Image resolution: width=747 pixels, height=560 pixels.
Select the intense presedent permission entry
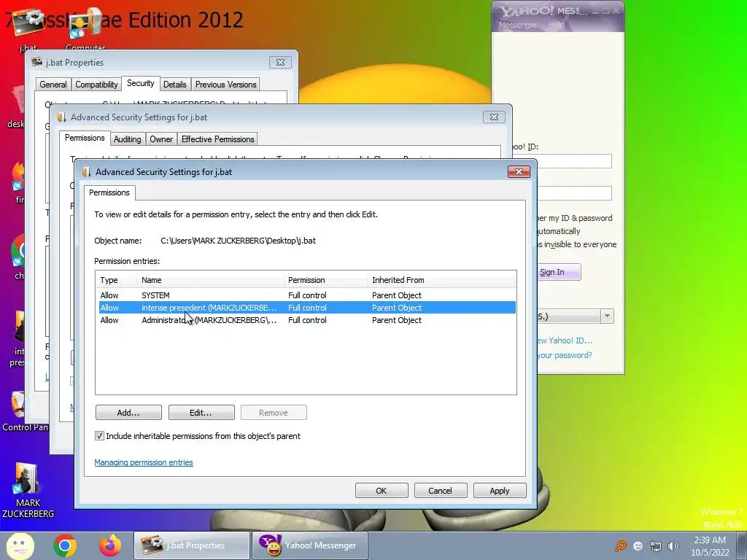click(307, 308)
